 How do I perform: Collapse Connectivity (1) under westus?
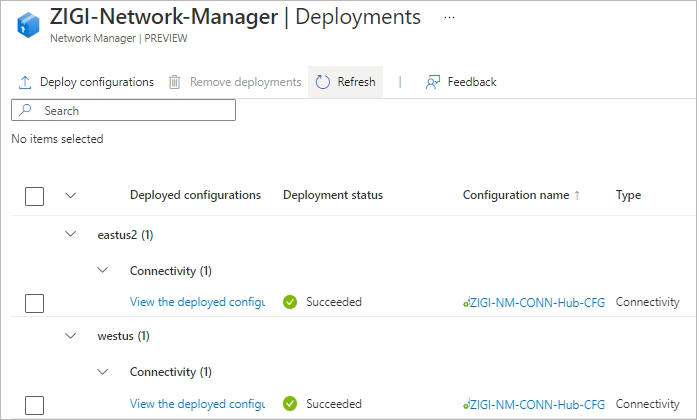(x=103, y=371)
